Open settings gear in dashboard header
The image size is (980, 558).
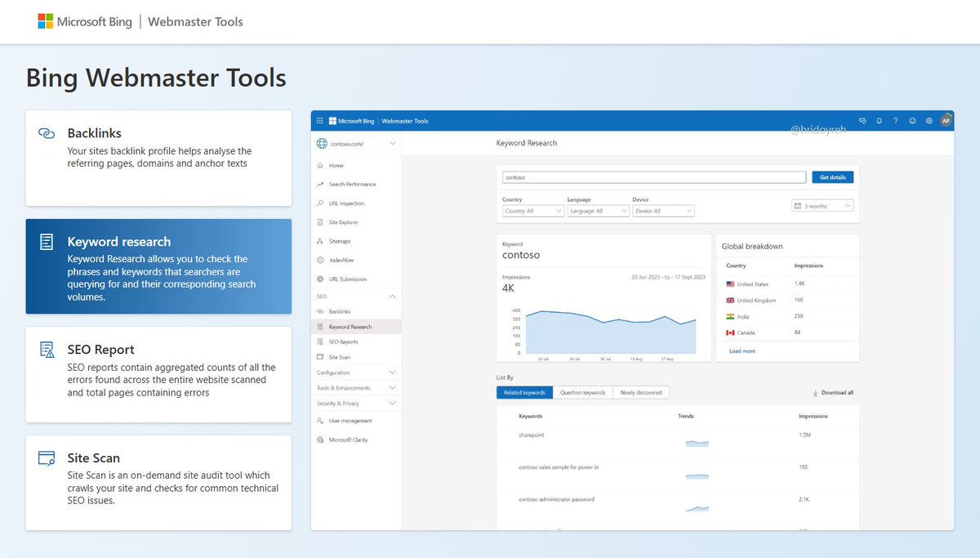tap(929, 121)
